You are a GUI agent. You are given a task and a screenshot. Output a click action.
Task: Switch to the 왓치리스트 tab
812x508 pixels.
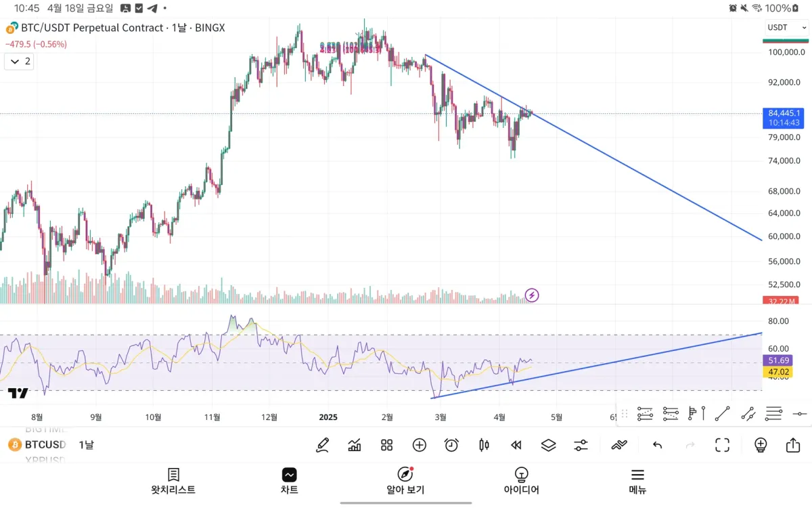[173, 482]
